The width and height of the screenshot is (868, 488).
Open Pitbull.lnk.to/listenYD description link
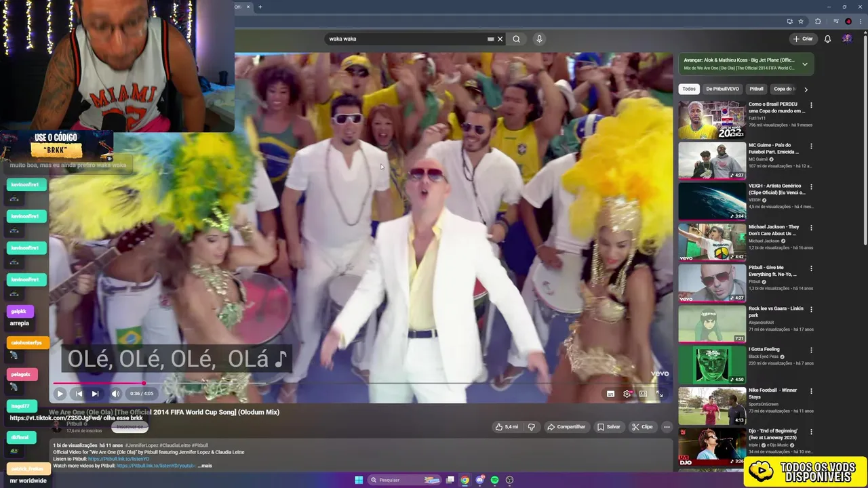pos(119,459)
